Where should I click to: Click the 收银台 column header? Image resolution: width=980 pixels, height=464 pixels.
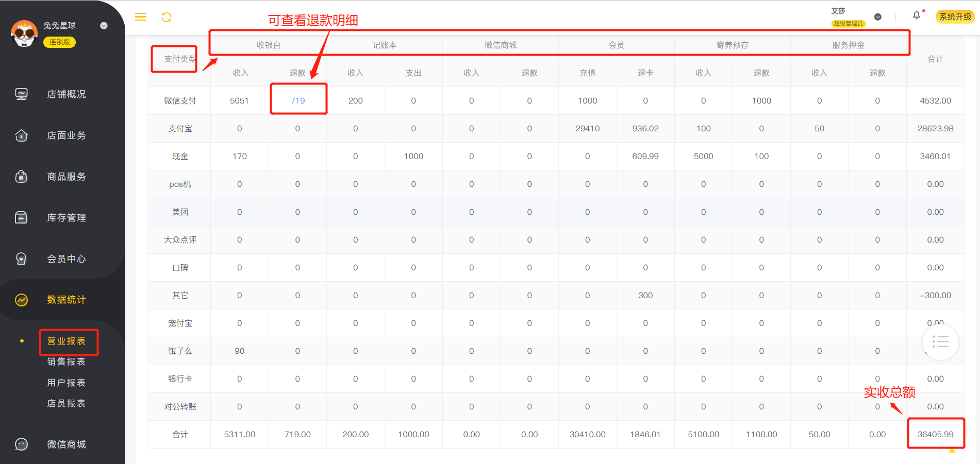269,45
